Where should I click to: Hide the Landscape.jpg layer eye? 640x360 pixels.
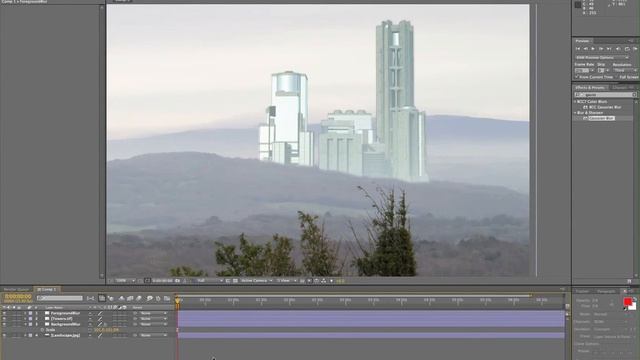pos(4,335)
